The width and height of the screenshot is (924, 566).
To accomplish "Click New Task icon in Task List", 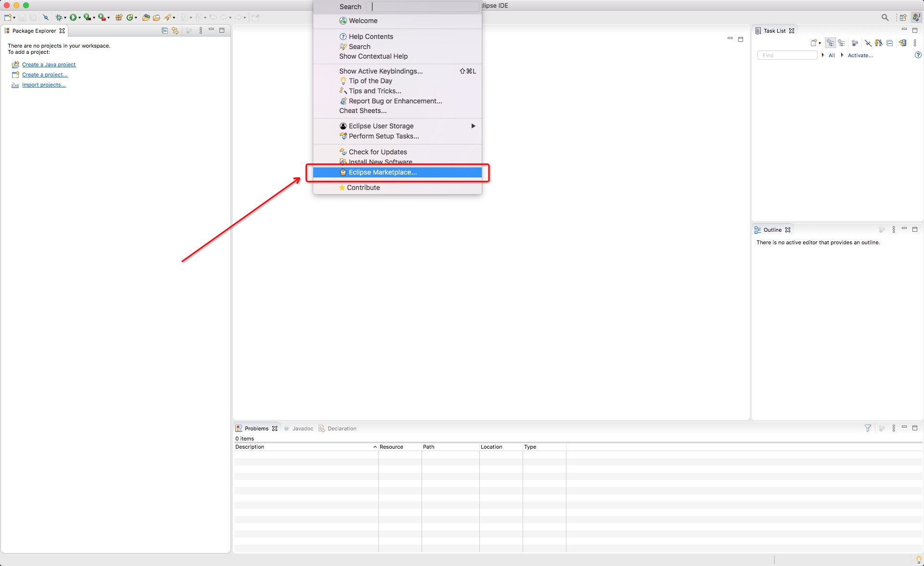I will pyautogui.click(x=814, y=43).
